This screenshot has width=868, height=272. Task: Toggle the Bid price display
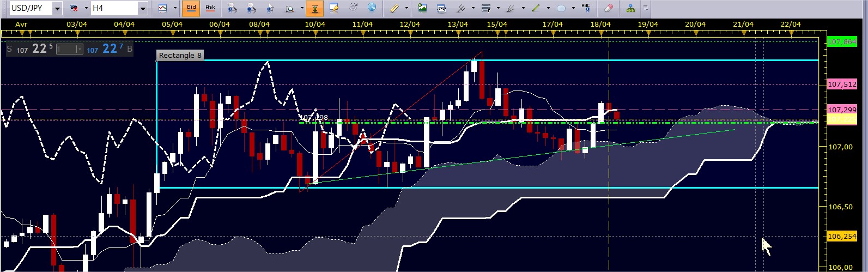[191, 8]
